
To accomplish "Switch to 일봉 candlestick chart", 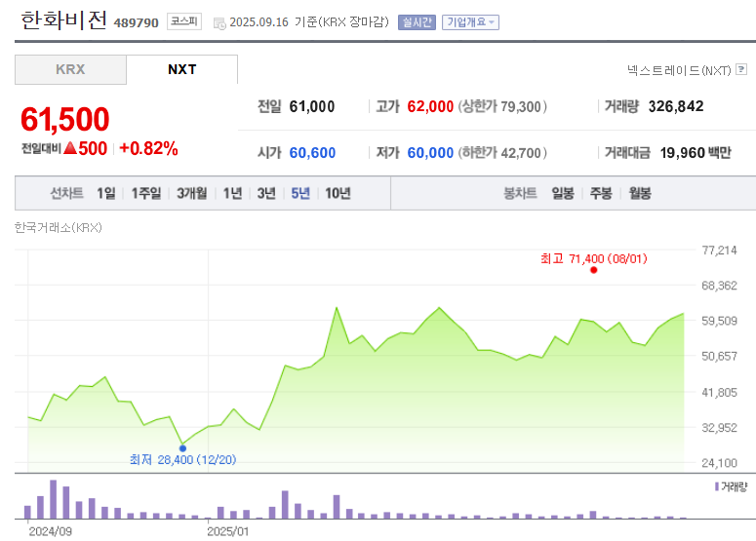I will (563, 193).
